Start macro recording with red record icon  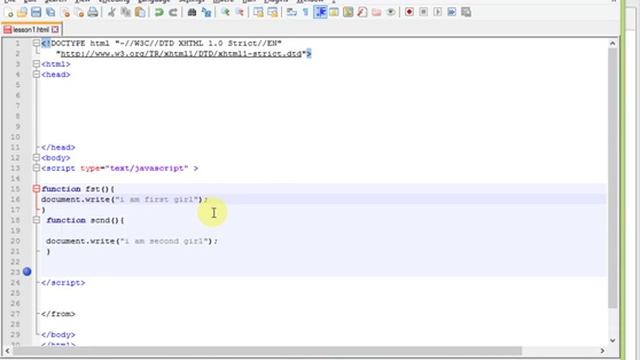tap(409, 12)
